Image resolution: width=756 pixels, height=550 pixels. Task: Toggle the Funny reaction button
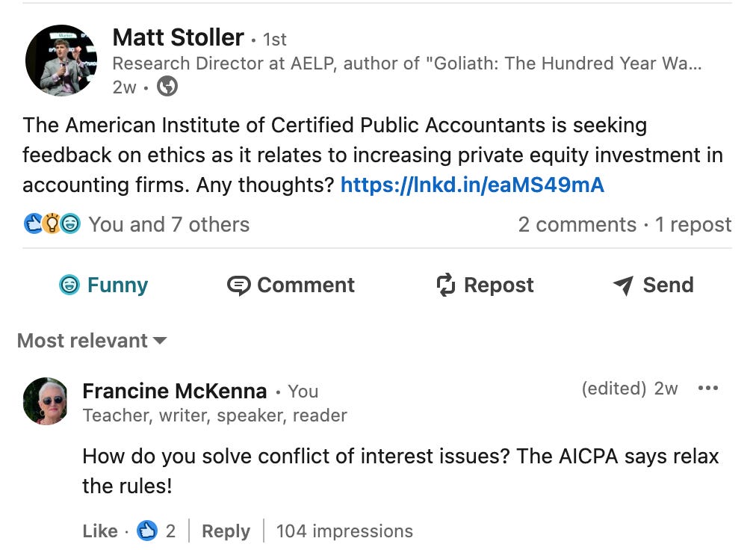[x=104, y=285]
